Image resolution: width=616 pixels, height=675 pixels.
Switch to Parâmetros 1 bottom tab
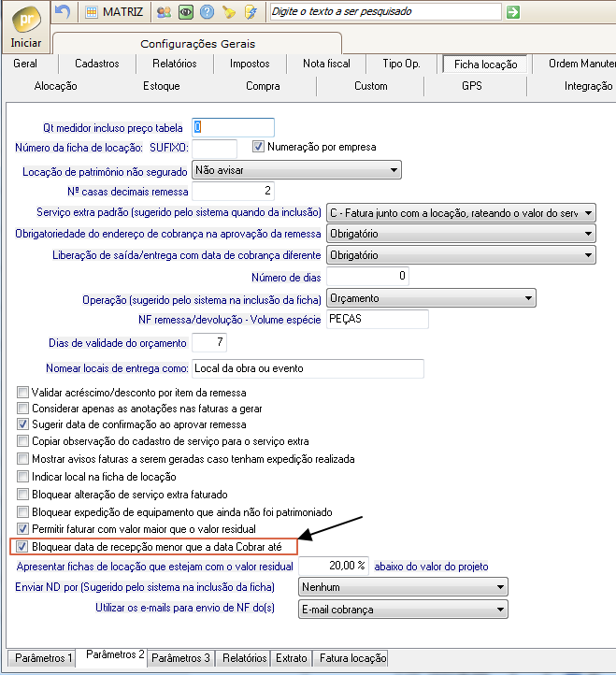[41, 658]
